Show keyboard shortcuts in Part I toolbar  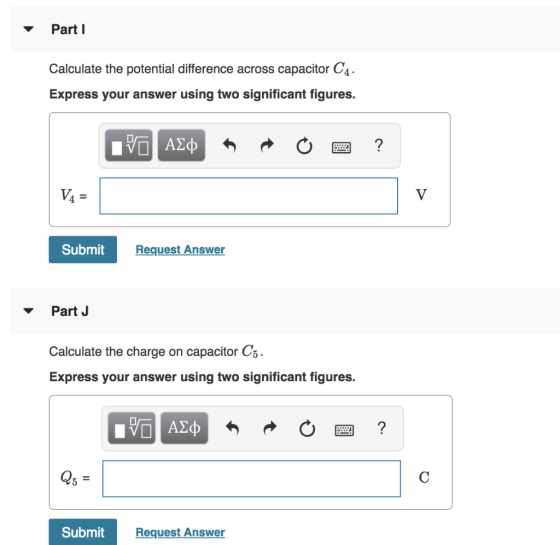click(x=341, y=147)
